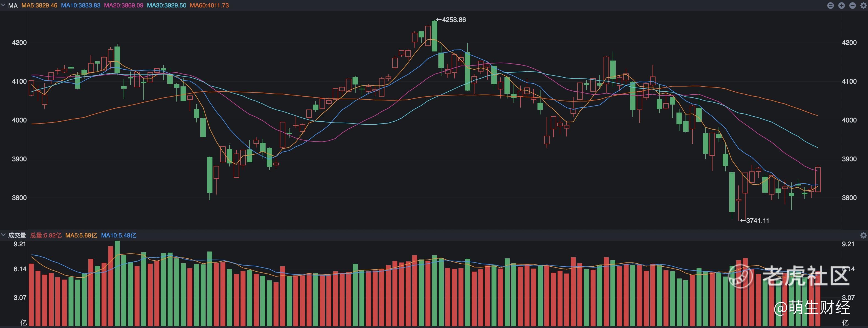The width and height of the screenshot is (868, 328).
Task: Select the MA indicator label
Action: [13, 6]
